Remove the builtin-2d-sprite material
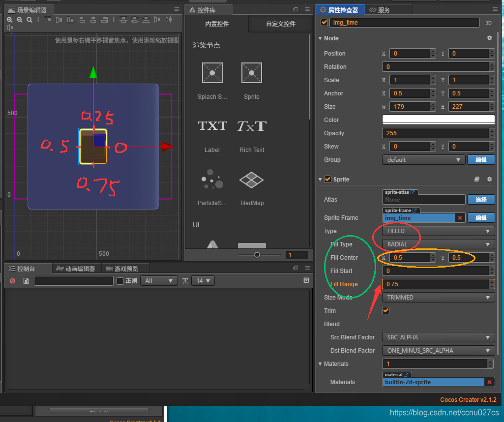 pos(489,382)
